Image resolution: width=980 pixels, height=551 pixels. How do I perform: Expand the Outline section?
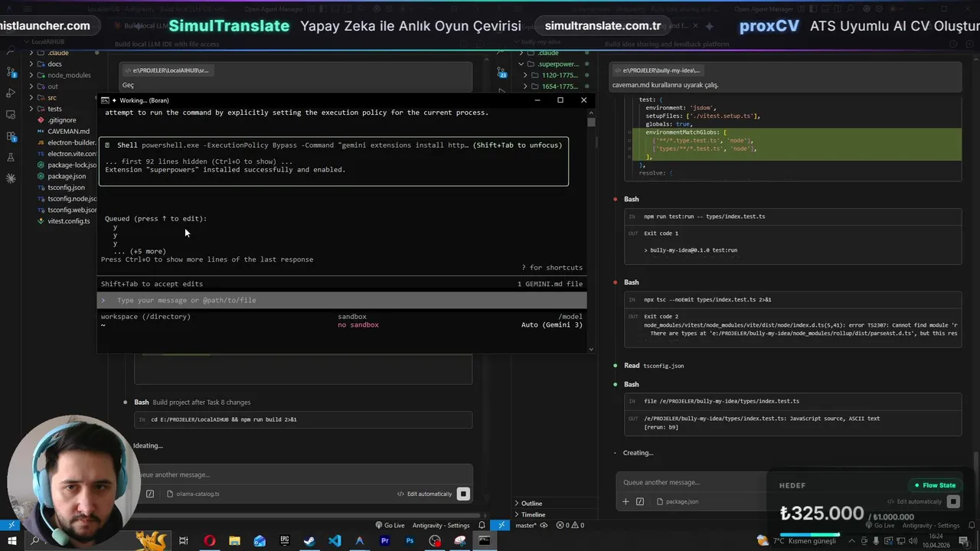click(x=531, y=503)
